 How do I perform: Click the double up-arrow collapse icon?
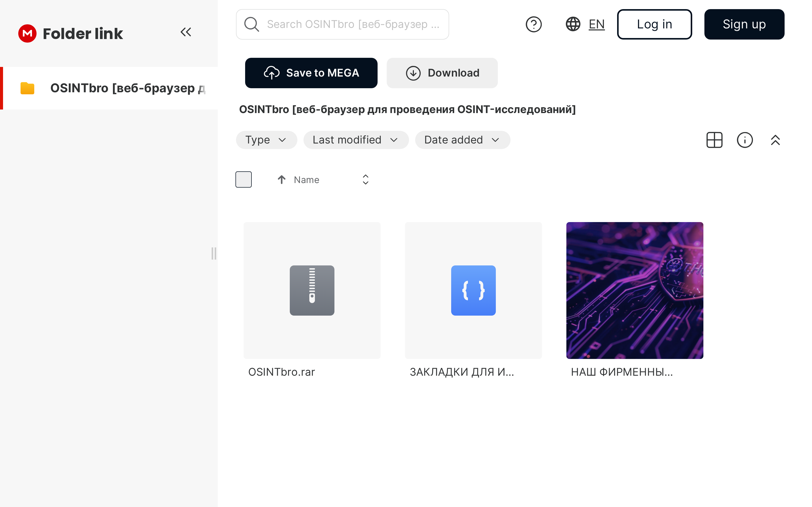(775, 140)
